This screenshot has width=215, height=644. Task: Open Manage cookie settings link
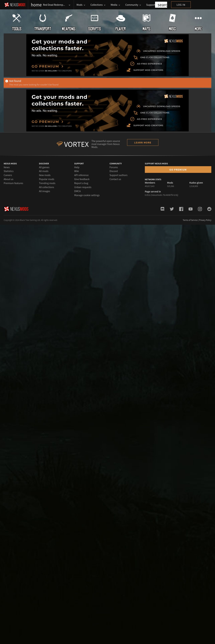[x=87, y=195]
